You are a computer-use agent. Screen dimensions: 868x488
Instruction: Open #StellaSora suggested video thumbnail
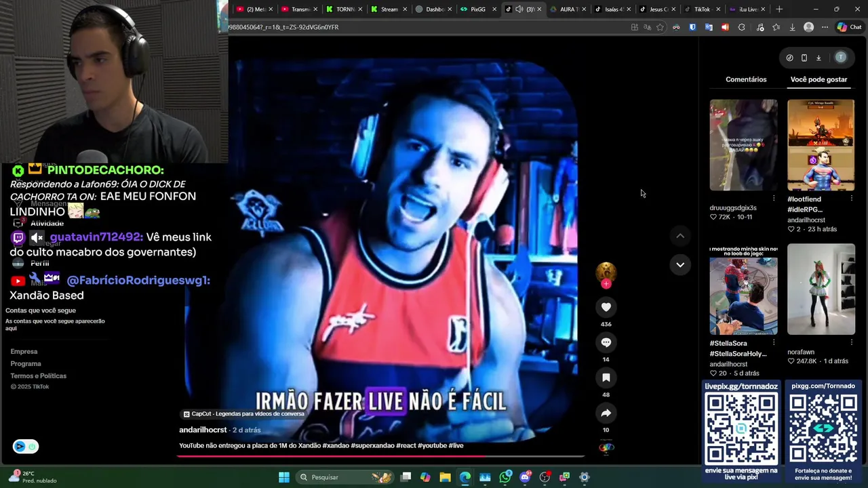tap(743, 291)
